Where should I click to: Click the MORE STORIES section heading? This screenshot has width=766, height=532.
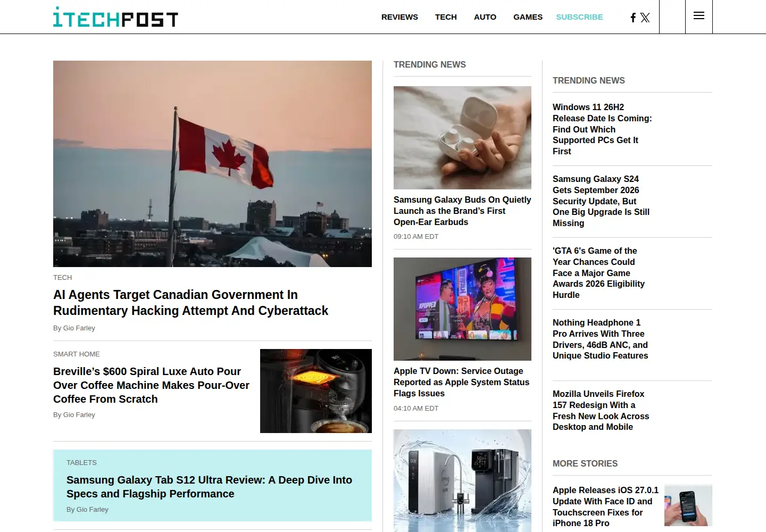tap(585, 463)
